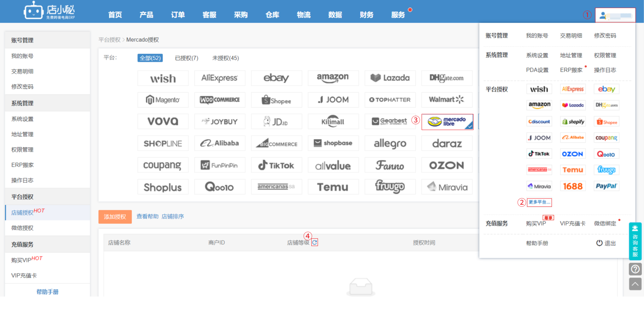Open the 订单 top menu
644x327 pixels.
[x=178, y=15]
